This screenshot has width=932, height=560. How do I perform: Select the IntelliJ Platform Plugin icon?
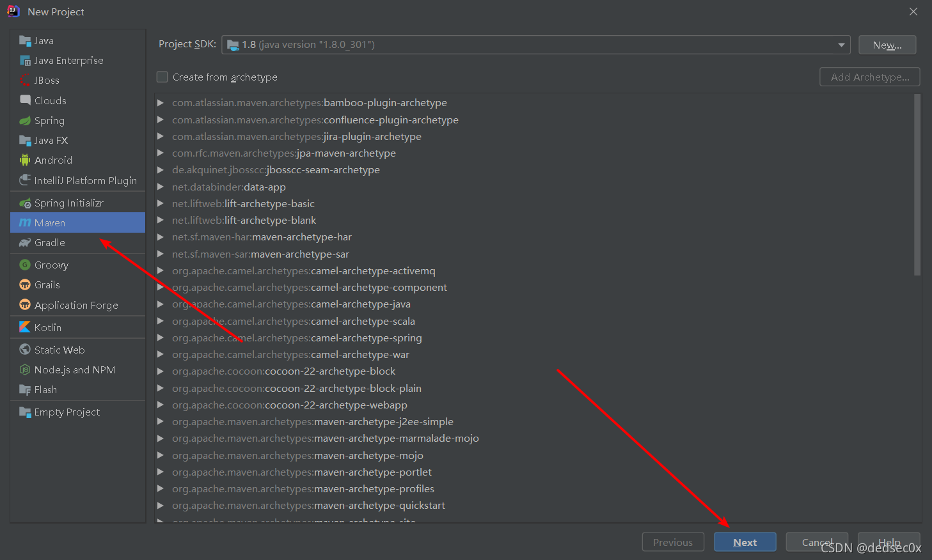tap(25, 180)
